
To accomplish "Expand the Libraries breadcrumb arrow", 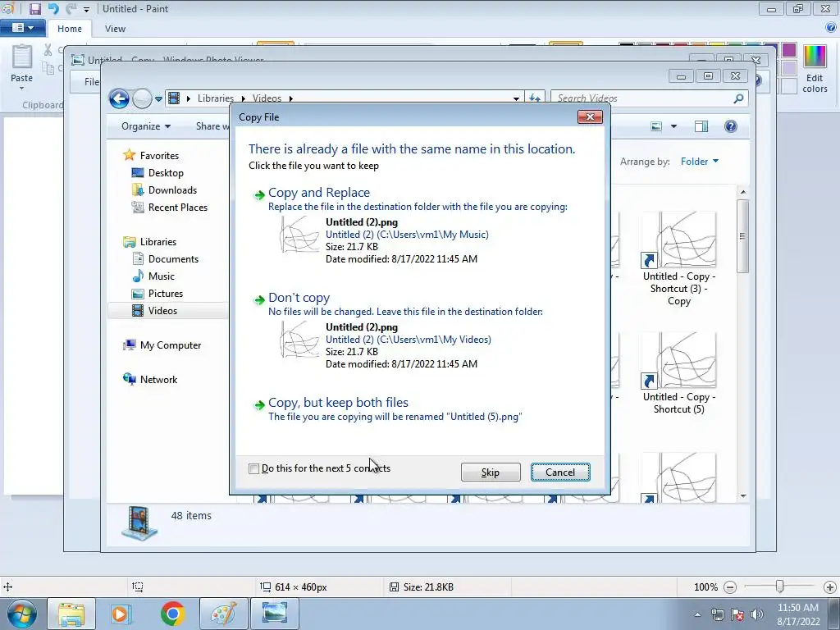I will (243, 98).
